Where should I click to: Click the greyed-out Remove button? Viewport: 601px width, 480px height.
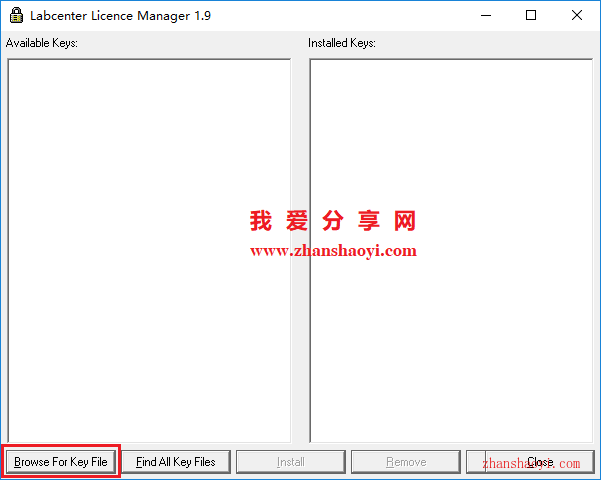pos(406,462)
